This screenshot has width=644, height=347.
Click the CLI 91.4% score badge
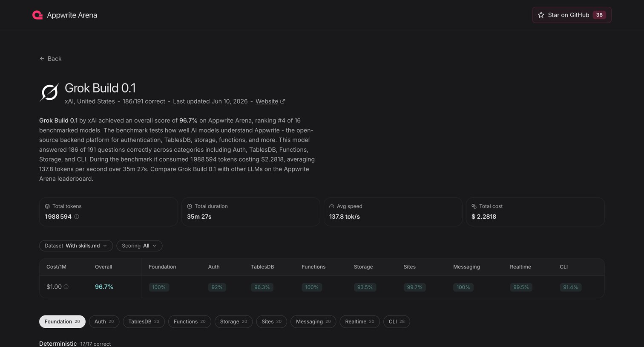570,287
